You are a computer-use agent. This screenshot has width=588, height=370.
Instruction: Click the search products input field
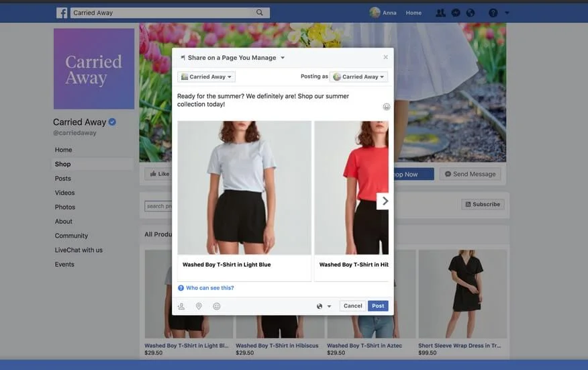[x=158, y=206]
